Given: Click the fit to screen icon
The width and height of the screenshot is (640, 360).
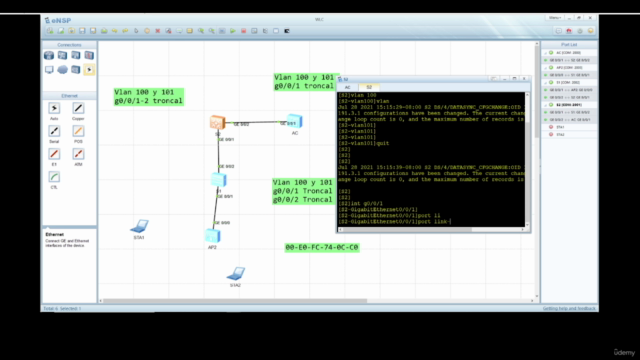Looking at the screenshot, I should pos(222,31).
